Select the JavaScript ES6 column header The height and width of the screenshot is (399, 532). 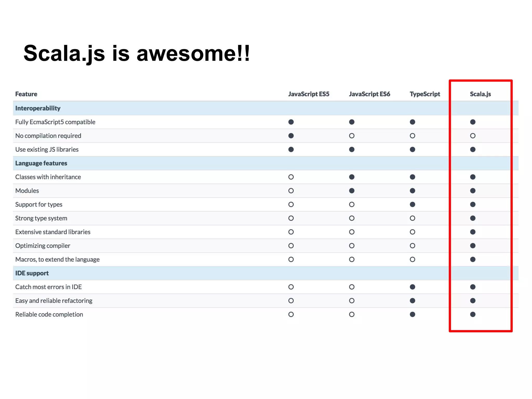tap(369, 94)
